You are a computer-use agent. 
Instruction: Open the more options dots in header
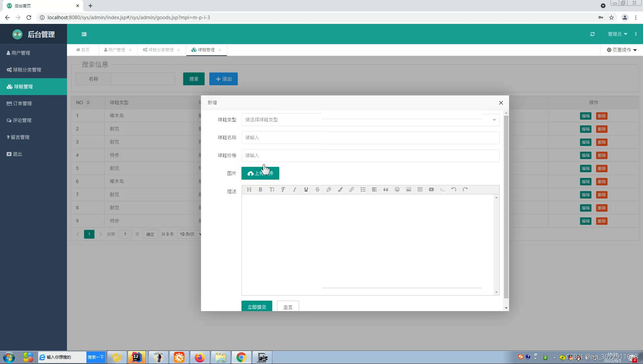click(x=636, y=34)
